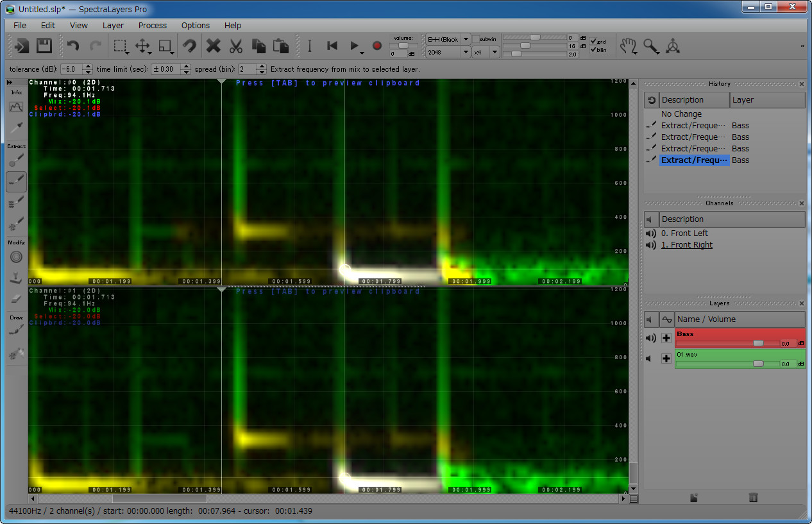Select the magnifier zoom tool
The height and width of the screenshot is (524, 812).
coord(650,46)
